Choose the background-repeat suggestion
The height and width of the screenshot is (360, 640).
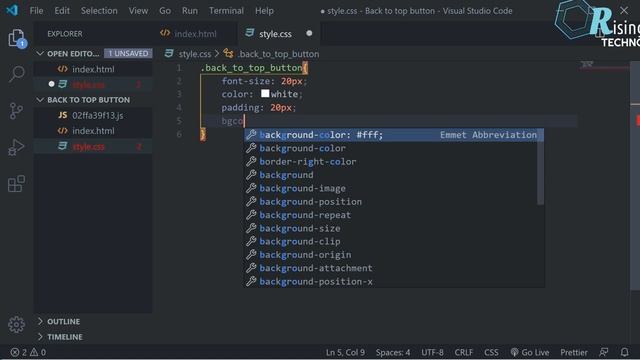(x=391, y=215)
